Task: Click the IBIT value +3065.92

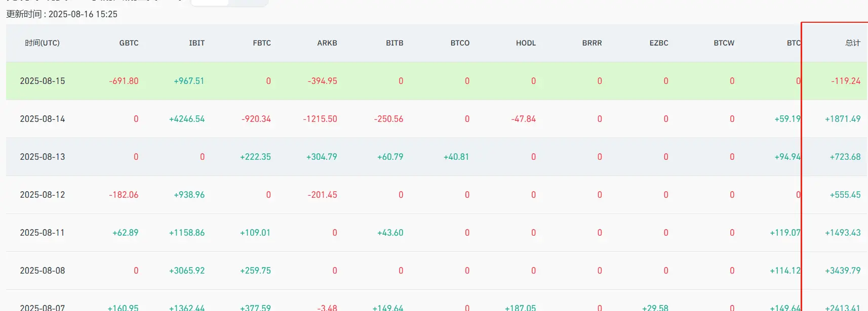Action: (x=187, y=271)
